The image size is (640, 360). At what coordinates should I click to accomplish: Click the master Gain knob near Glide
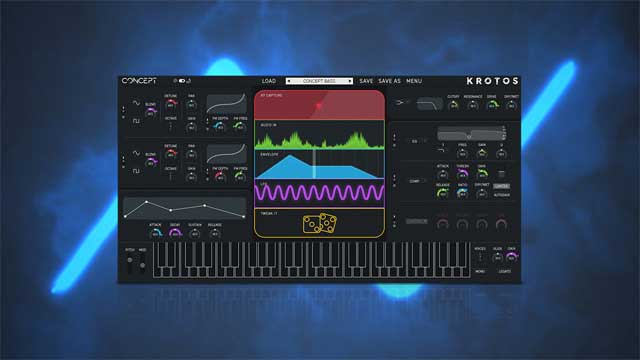point(511,257)
